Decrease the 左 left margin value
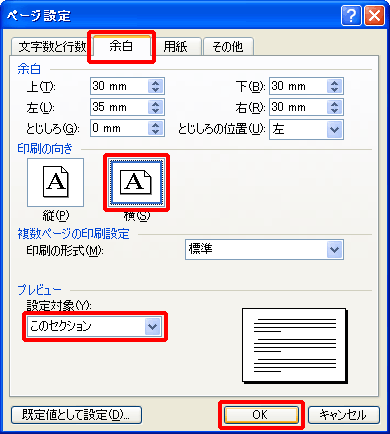Viewport: 390px width, 434px height. [x=155, y=111]
